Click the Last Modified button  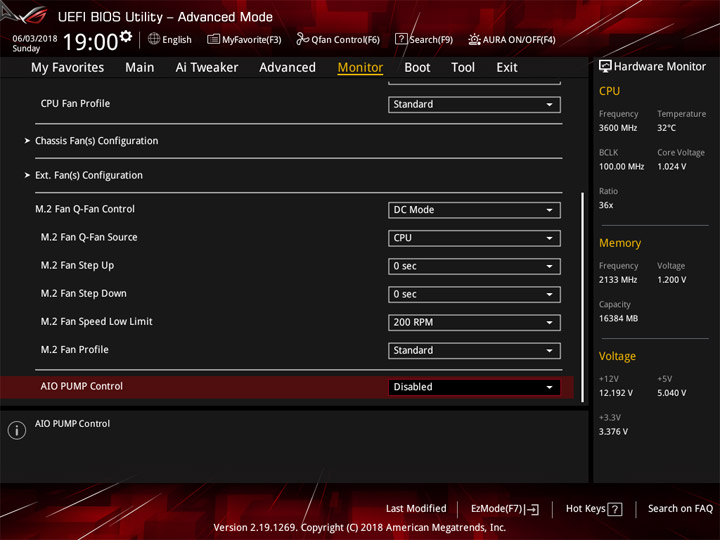click(x=416, y=508)
